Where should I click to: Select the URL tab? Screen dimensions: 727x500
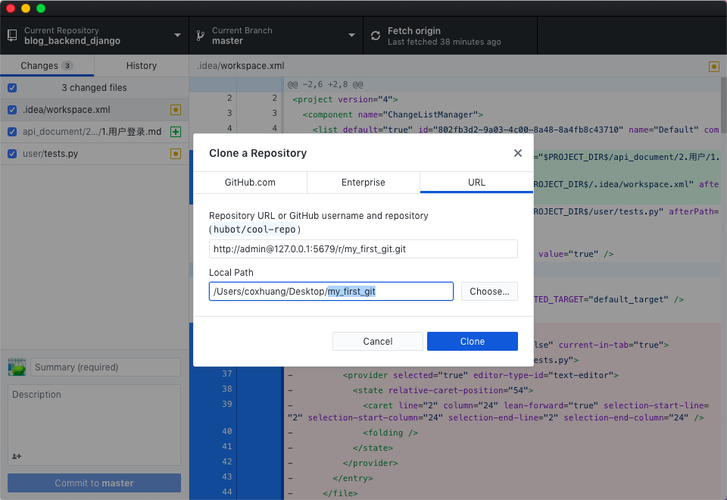[476, 182]
